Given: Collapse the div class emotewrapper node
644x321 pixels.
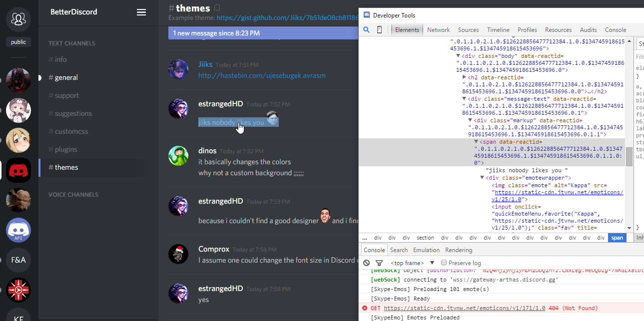Looking at the screenshot, I should pyautogui.click(x=482, y=178).
